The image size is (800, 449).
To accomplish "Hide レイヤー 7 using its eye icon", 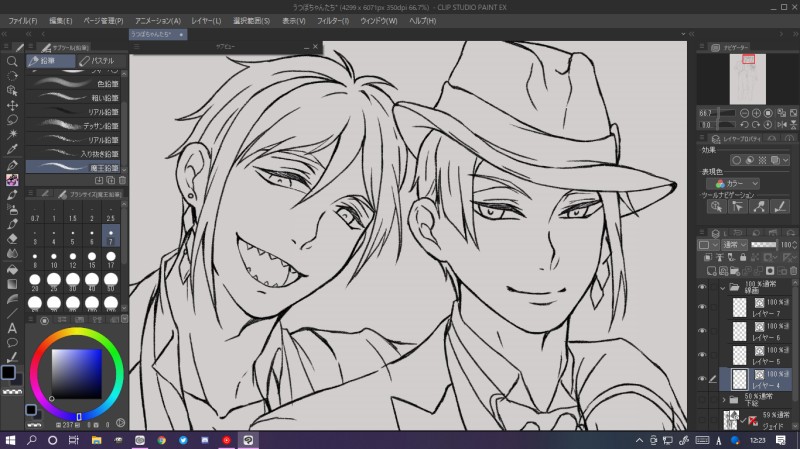I will click(702, 308).
